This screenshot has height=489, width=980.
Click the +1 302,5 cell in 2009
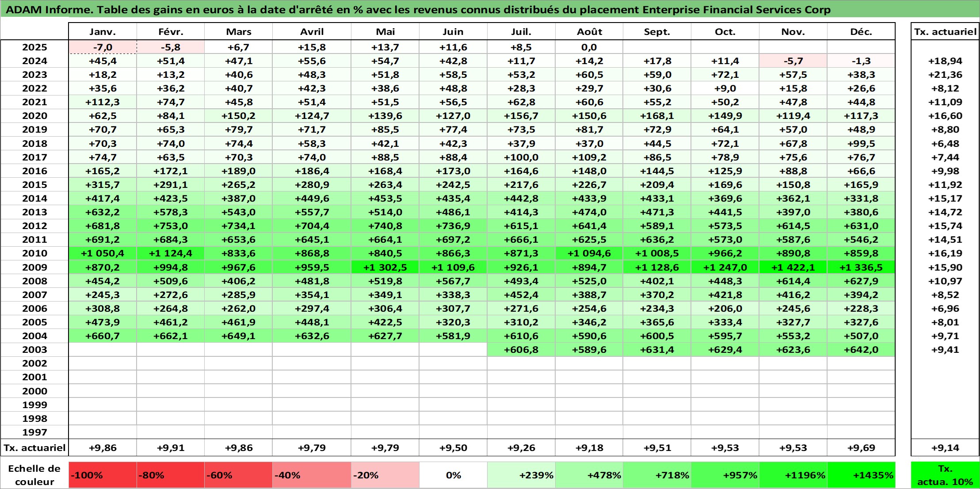pyautogui.click(x=385, y=267)
